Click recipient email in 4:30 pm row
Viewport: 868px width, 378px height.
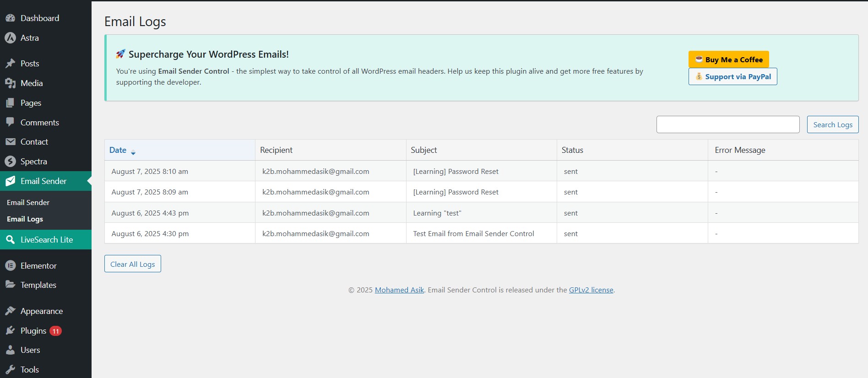pyautogui.click(x=315, y=233)
